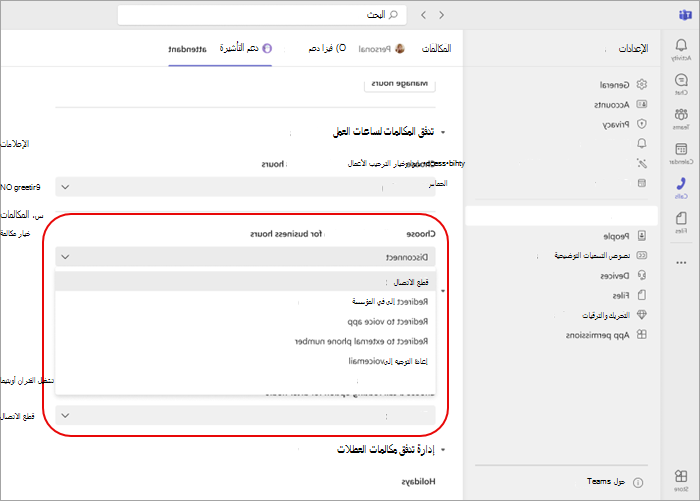Click the Devices headset icon in settings
Viewport: 700px width, 501px height.
642,275
